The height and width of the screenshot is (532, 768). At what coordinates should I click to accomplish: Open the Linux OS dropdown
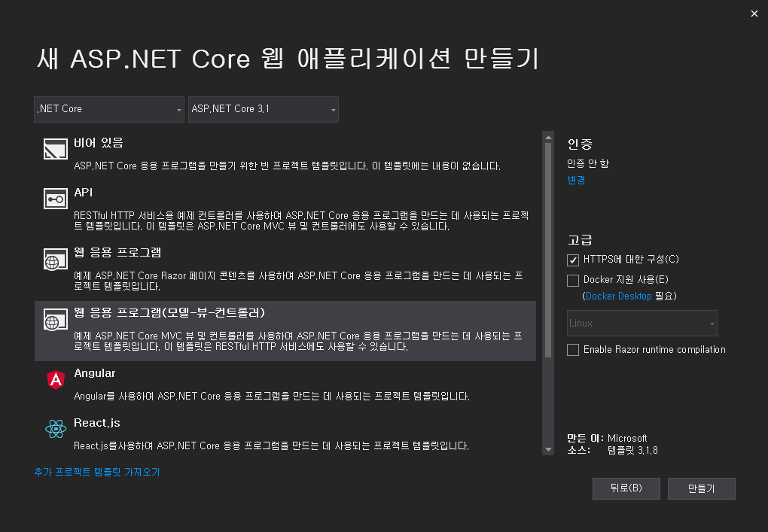[642, 323]
